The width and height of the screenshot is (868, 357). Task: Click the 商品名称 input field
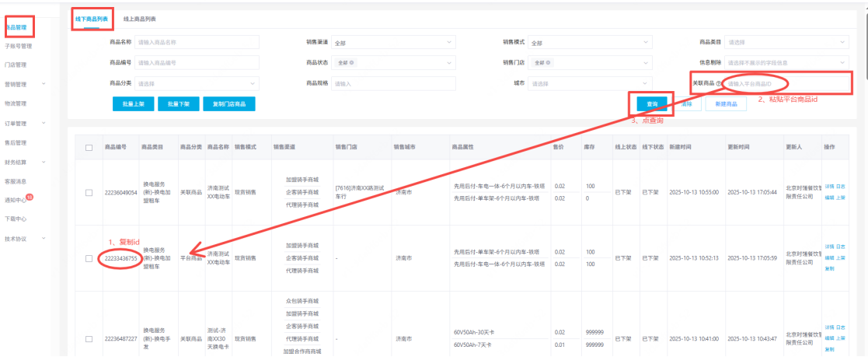(x=197, y=42)
